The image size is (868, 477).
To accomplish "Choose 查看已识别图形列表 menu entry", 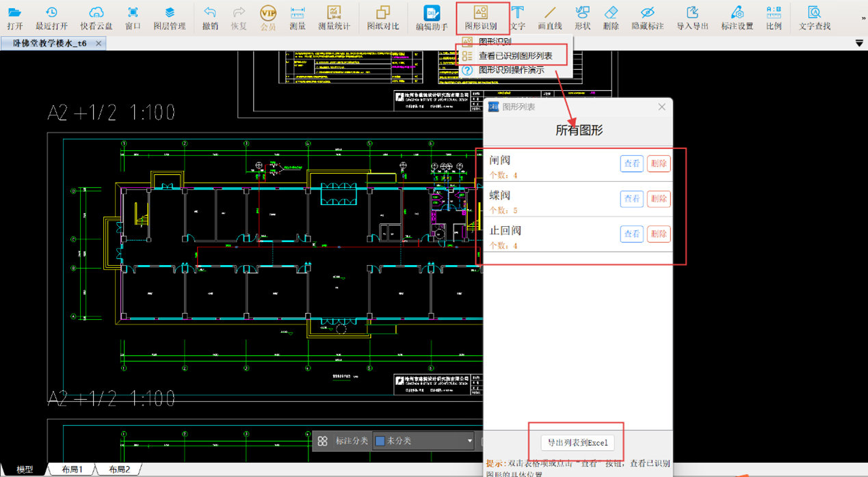I will point(515,56).
